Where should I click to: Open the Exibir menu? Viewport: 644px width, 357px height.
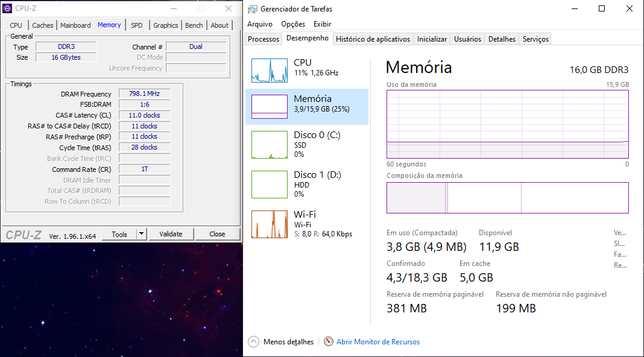(323, 24)
